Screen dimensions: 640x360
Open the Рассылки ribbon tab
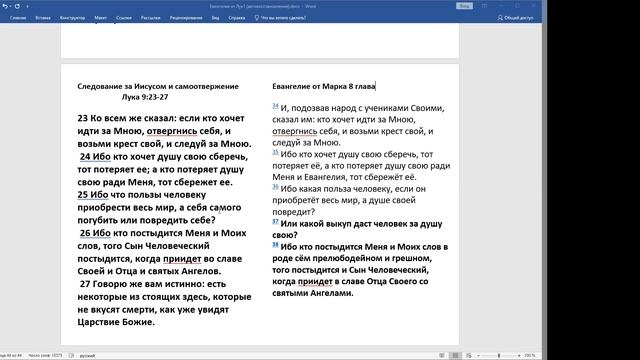click(151, 18)
